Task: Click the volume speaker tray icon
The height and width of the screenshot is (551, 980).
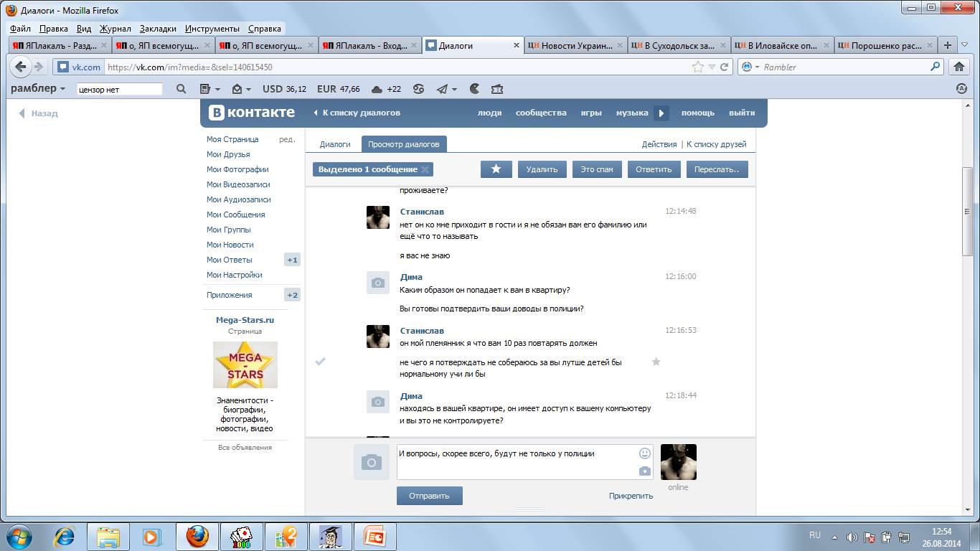Action: pyautogui.click(x=852, y=537)
